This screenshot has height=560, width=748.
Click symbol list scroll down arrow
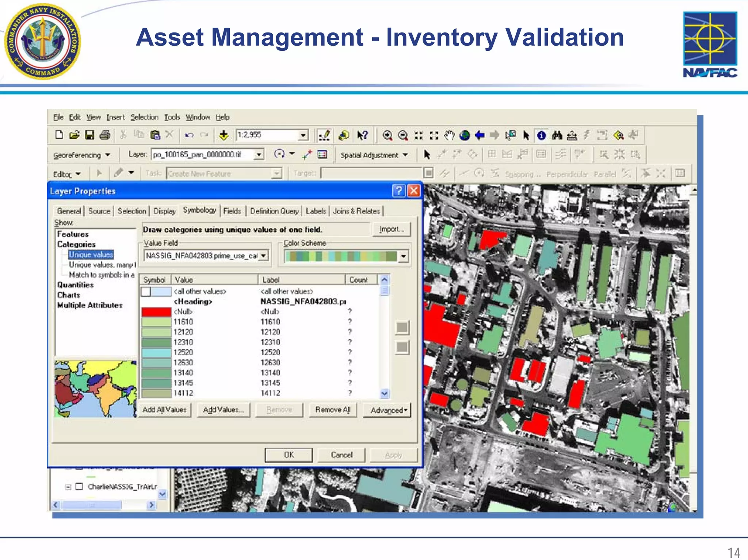click(385, 394)
